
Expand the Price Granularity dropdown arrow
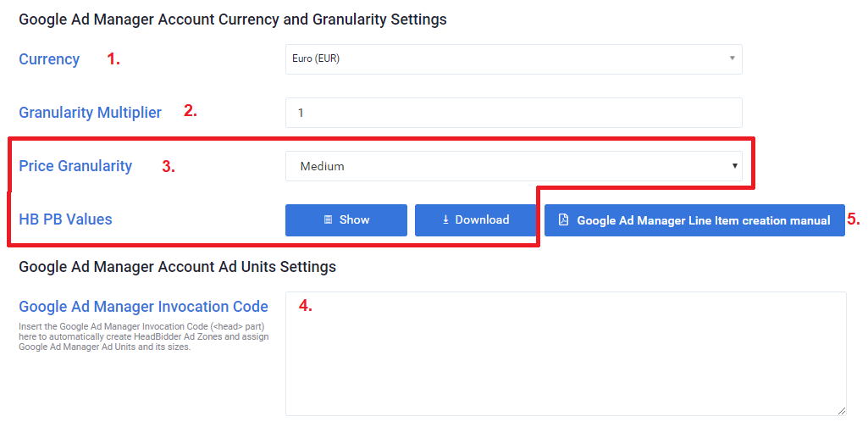pyautogui.click(x=734, y=166)
